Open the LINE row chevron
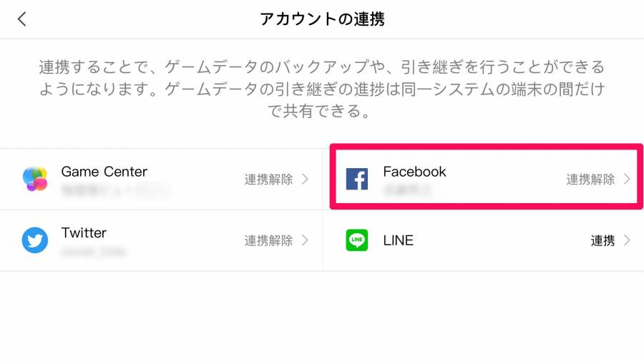This screenshot has width=644, height=362. point(627,240)
